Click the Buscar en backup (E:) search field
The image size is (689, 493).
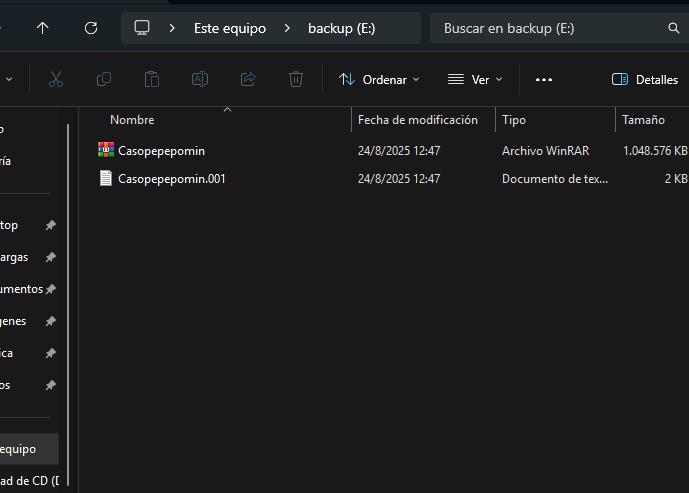[x=545, y=28]
